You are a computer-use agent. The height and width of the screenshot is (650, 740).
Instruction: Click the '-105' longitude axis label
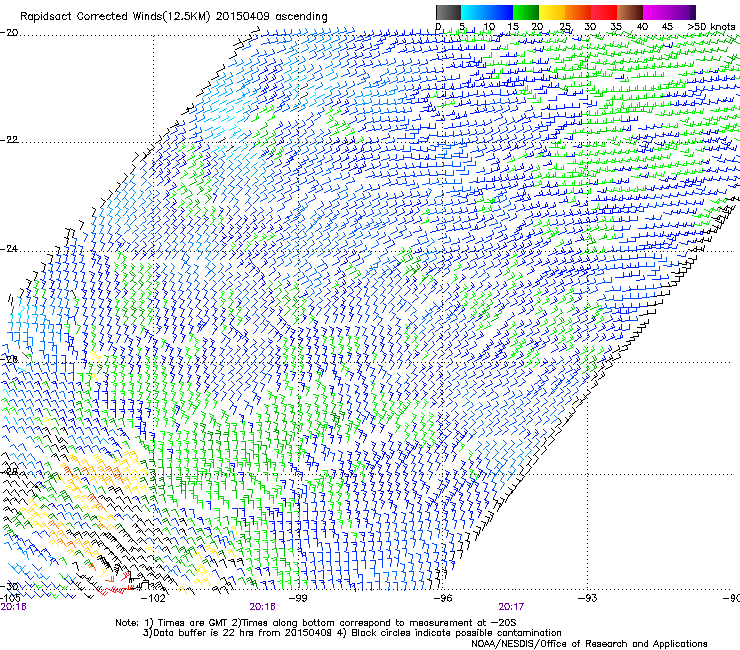coord(10,598)
